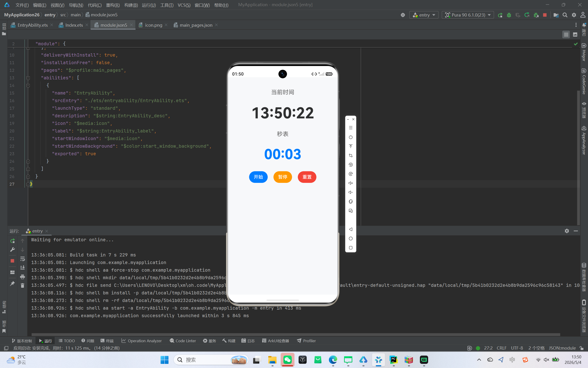This screenshot has height=368, width=588.
Task: Print the run console output
Action: [22, 277]
